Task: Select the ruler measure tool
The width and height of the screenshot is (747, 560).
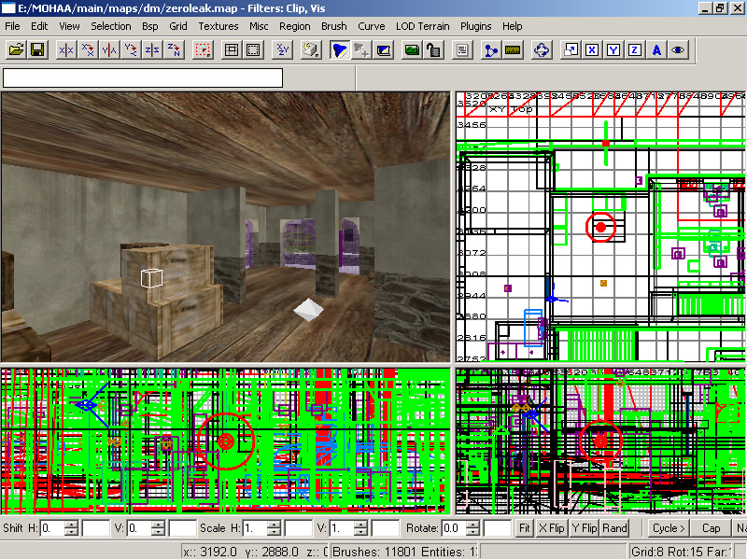Action: coord(513,49)
